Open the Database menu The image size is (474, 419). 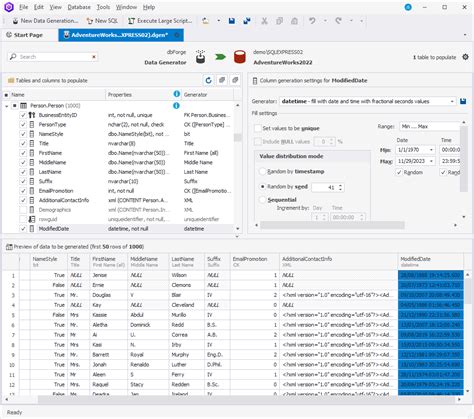tap(79, 7)
